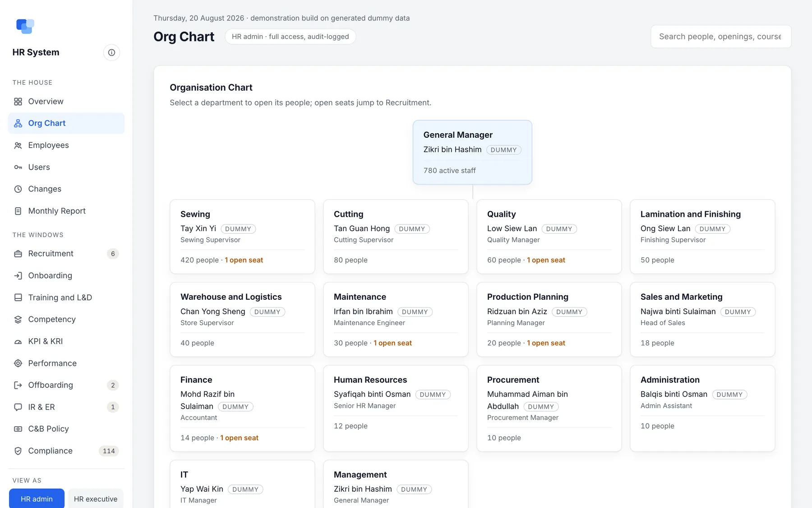812x508 pixels.
Task: Jump to Production Planning's 1 open seat
Action: click(x=546, y=343)
